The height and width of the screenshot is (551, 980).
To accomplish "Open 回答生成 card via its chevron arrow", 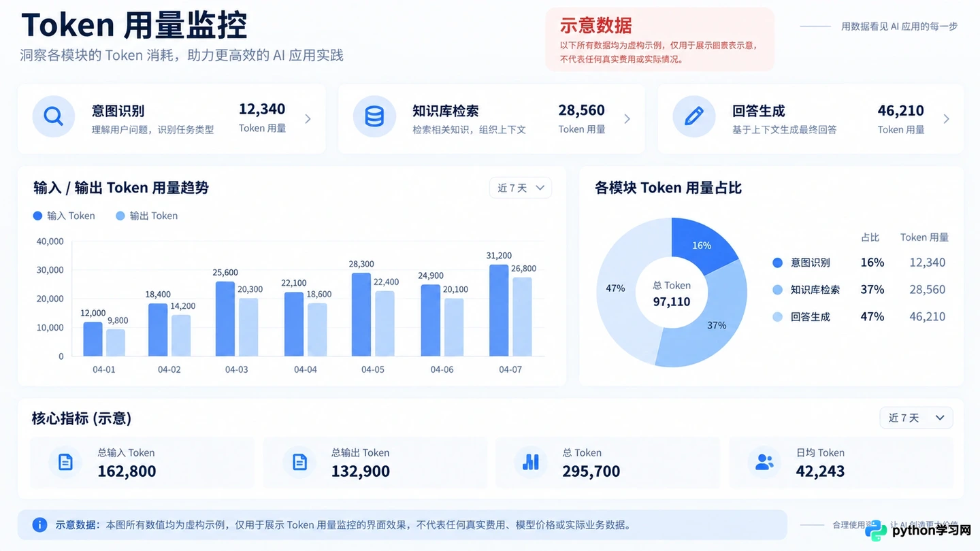I will (x=946, y=119).
